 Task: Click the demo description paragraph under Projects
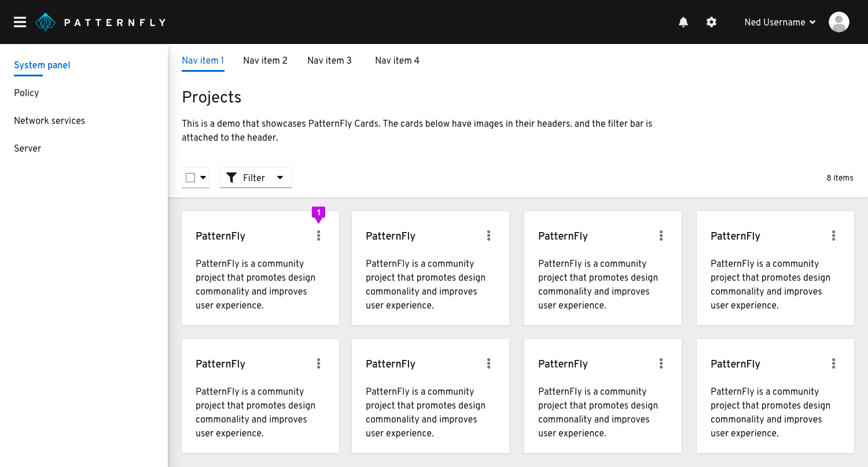click(417, 131)
